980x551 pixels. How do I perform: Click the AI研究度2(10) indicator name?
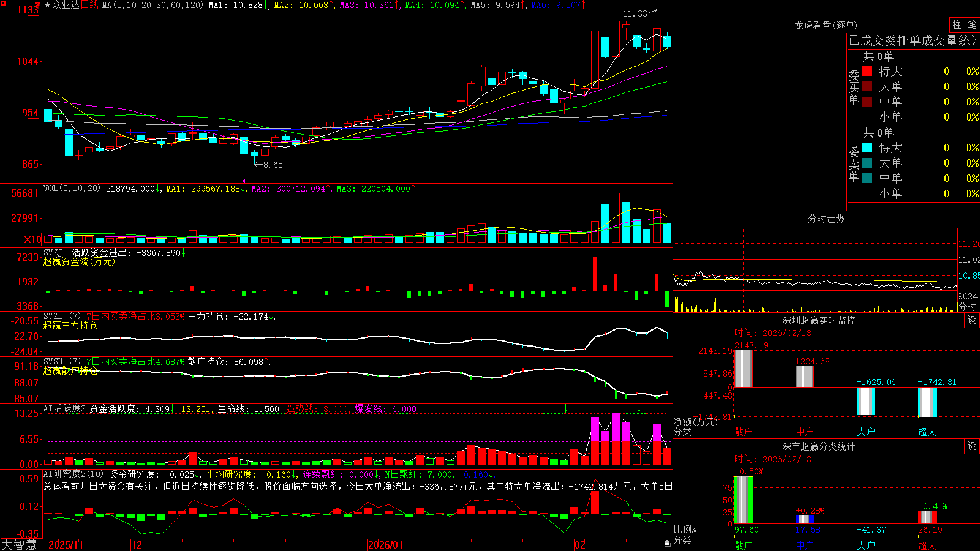click(x=73, y=474)
